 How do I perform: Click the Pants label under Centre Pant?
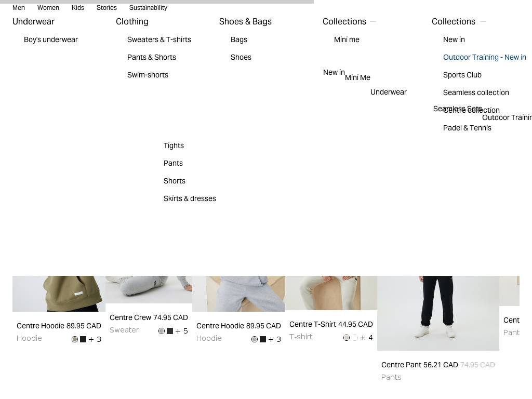pos(391,377)
